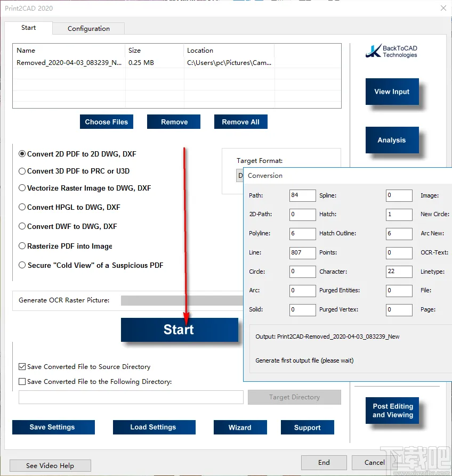Image resolution: width=452 pixels, height=476 pixels.
Task: Open Post Editing and Viewing
Action: pos(392,411)
